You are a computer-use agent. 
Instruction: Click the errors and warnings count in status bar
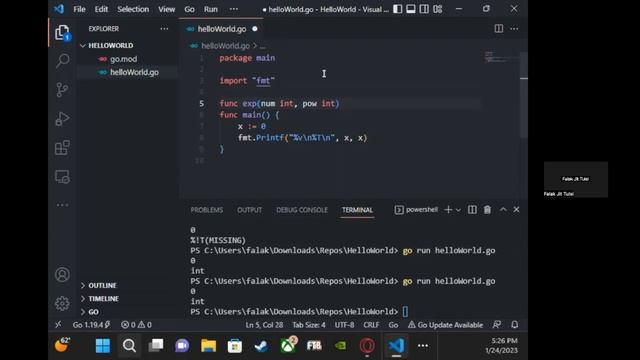tap(136, 325)
